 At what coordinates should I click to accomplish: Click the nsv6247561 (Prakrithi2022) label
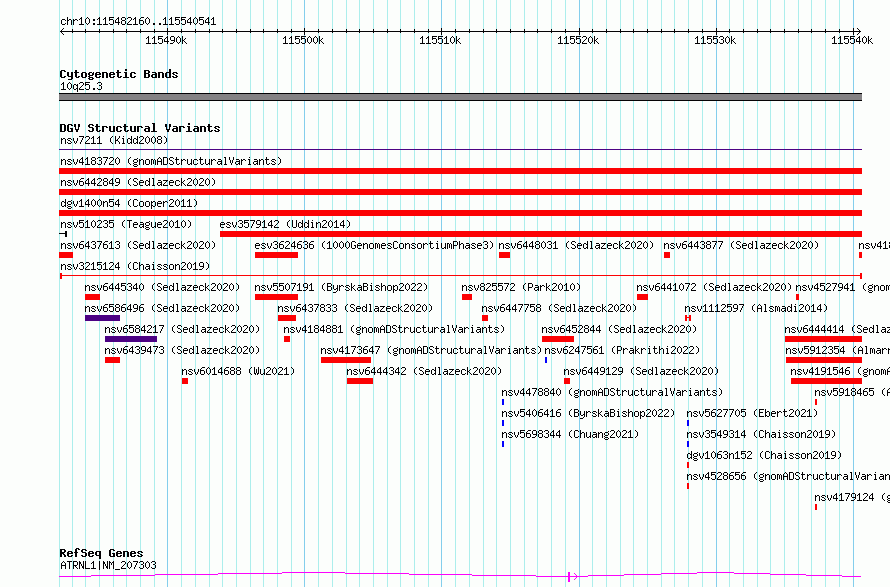point(622,350)
